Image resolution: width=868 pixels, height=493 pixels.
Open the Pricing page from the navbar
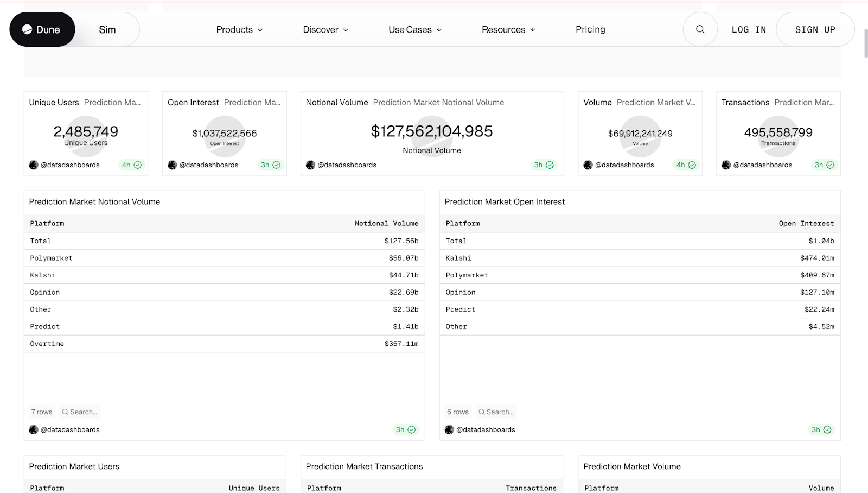[590, 29]
